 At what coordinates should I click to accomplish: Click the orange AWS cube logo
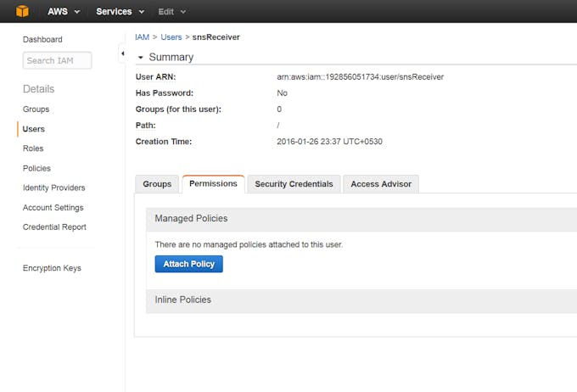click(22, 11)
